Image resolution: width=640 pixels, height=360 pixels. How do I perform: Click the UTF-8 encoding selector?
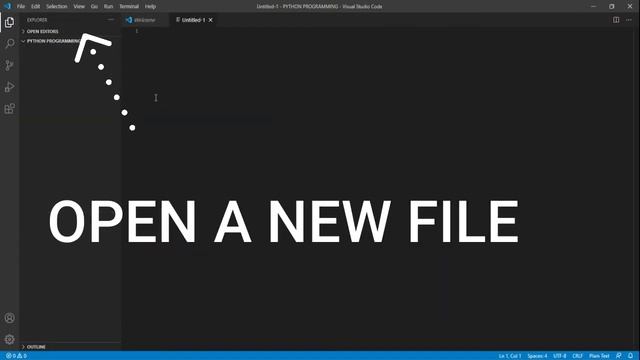pos(560,356)
